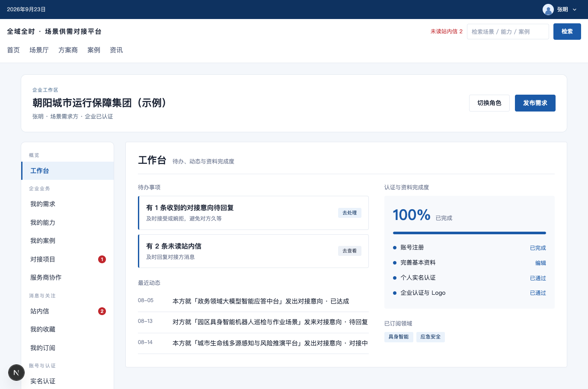Viewport: 588px width, 389px height.
Task: Click the 08-13 园区具身智能机器人 activity entry
Action: pyautogui.click(x=253, y=322)
